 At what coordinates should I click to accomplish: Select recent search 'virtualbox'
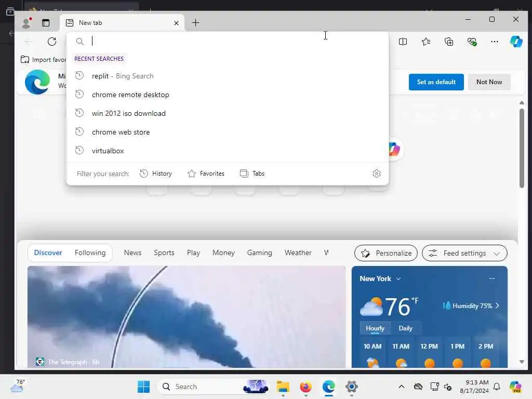[x=228, y=150]
